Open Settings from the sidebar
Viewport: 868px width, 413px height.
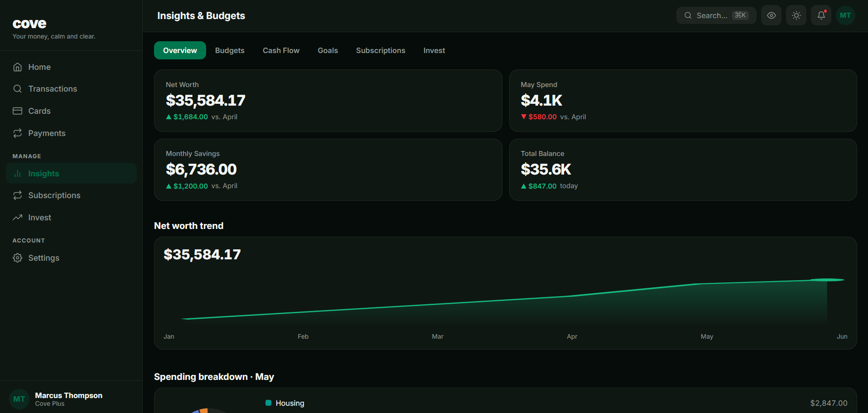point(71,258)
